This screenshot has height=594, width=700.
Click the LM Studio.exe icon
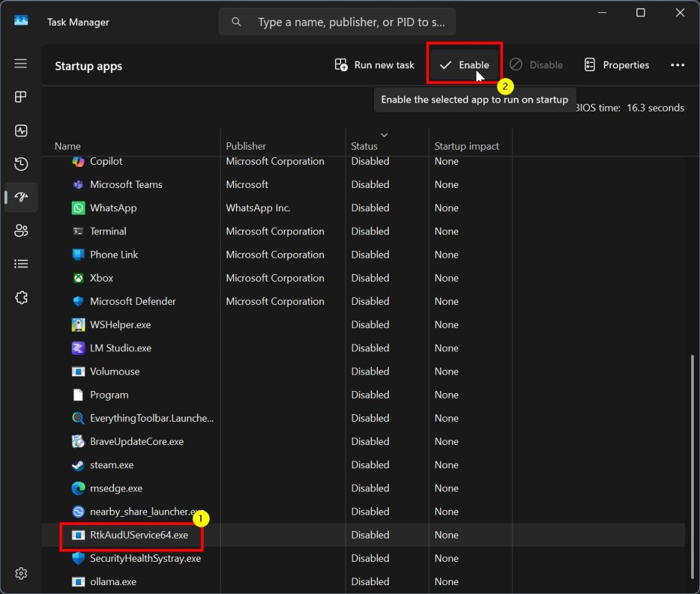[78, 348]
